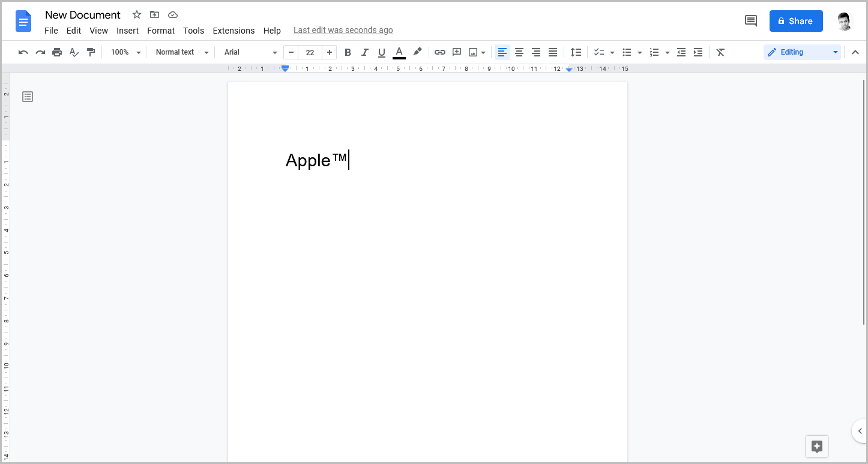
Task: Decrease paragraph indent
Action: (x=681, y=52)
